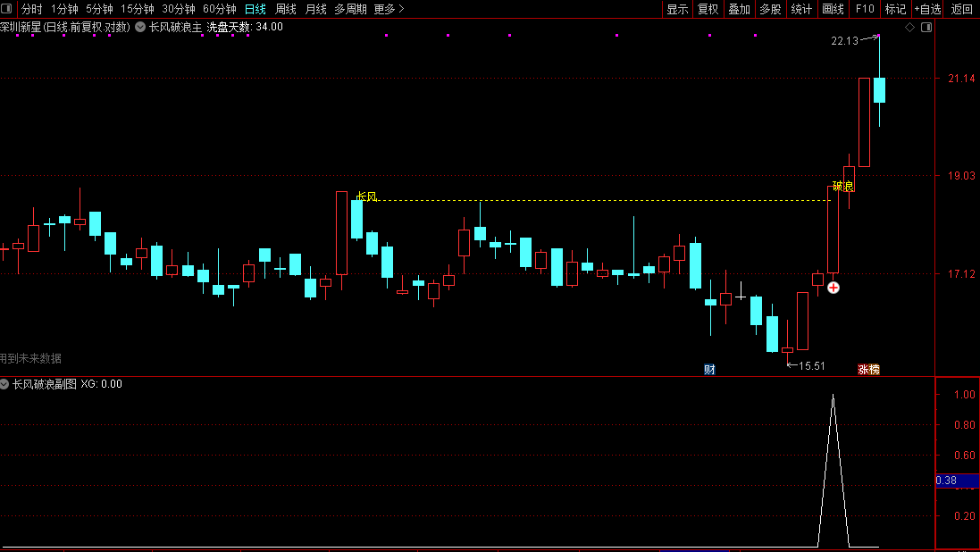Open the 复权 adjustment menu

(708, 9)
